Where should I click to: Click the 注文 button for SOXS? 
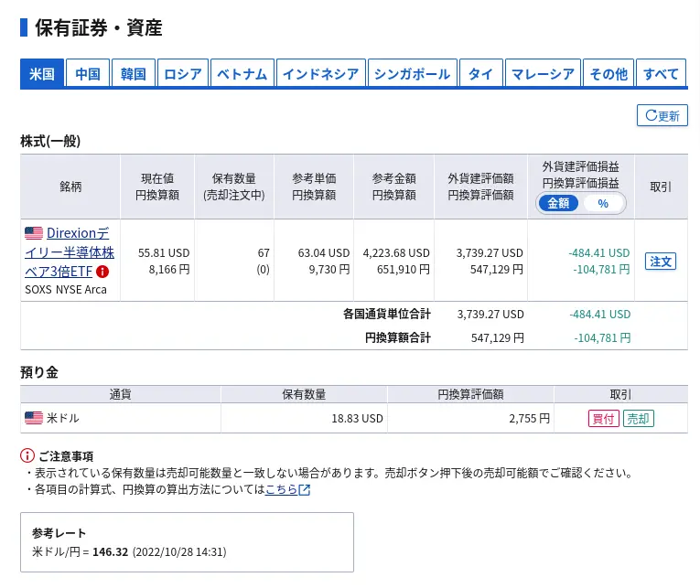point(661,261)
